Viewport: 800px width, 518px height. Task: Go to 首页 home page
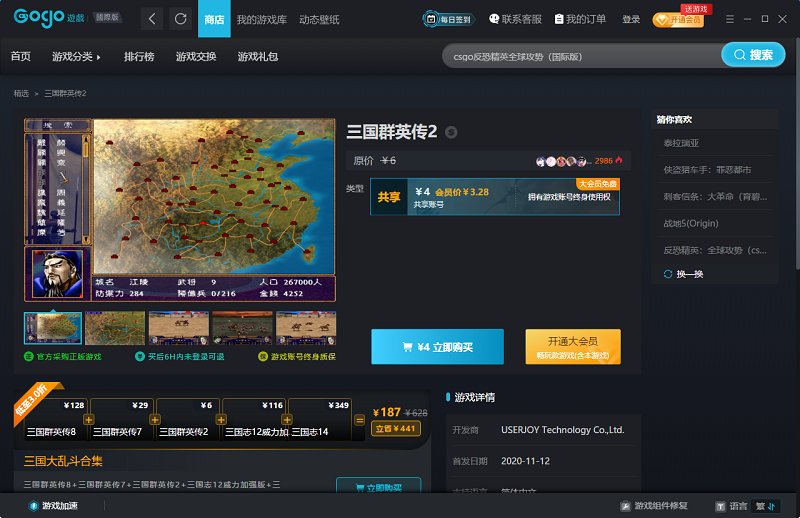pyautogui.click(x=21, y=56)
